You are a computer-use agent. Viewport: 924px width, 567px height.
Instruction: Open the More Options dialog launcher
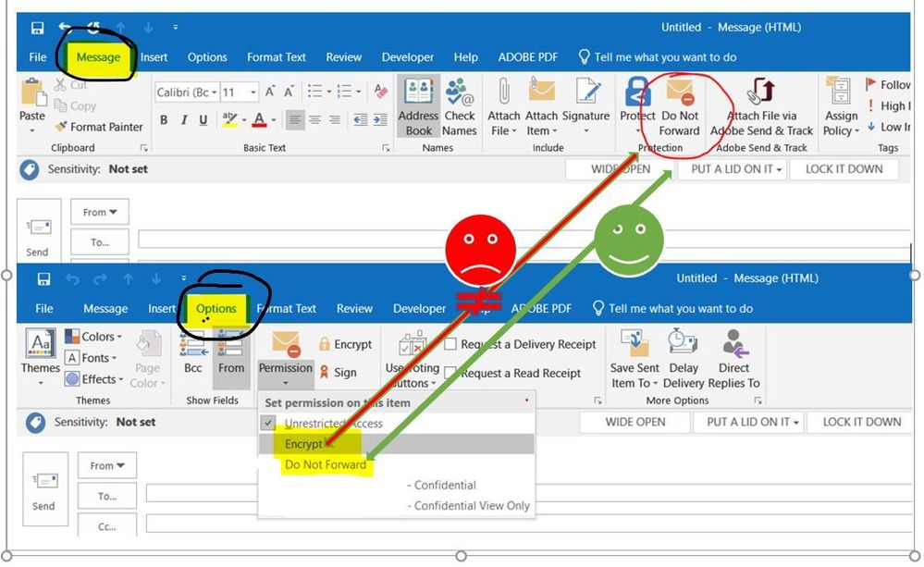[758, 401]
